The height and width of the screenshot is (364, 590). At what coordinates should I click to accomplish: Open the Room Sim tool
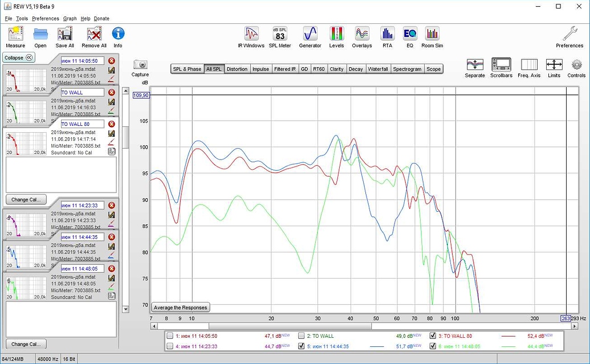pos(432,34)
